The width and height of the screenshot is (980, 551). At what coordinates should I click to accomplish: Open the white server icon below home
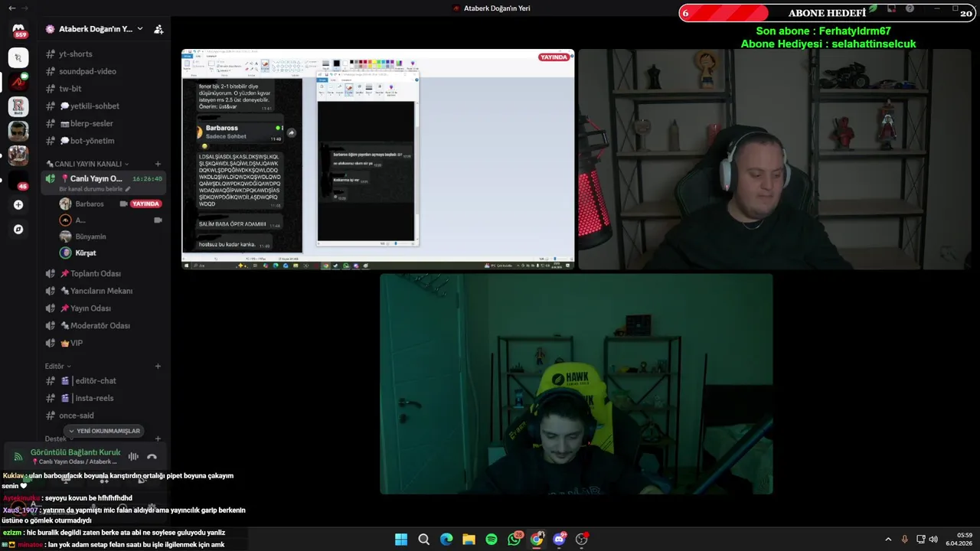[18, 57]
